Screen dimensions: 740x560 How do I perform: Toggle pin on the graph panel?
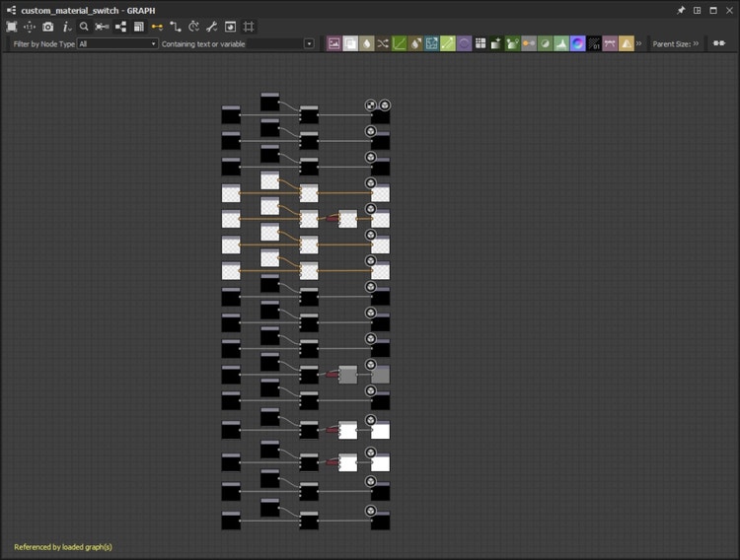pos(681,10)
